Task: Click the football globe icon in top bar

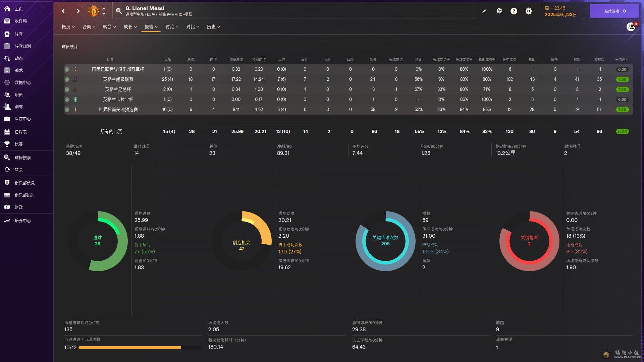Action: (499, 11)
